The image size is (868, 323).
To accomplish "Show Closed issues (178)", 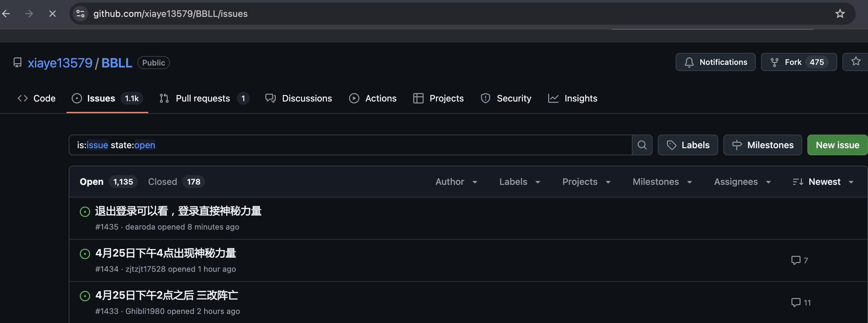I will click(x=176, y=182).
